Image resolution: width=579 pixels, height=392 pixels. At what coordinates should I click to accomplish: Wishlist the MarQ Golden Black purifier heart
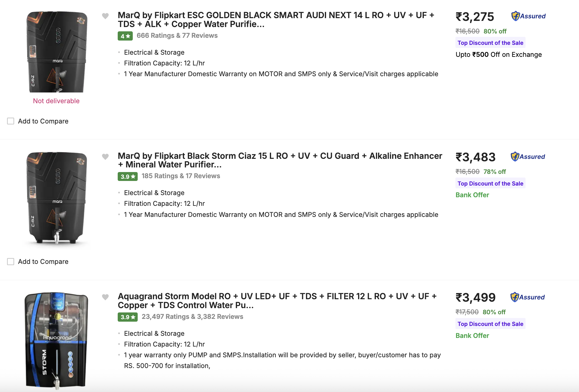click(105, 16)
